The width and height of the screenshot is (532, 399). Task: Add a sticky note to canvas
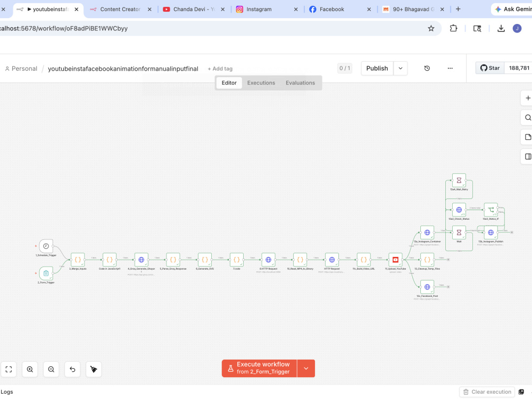pos(528,137)
